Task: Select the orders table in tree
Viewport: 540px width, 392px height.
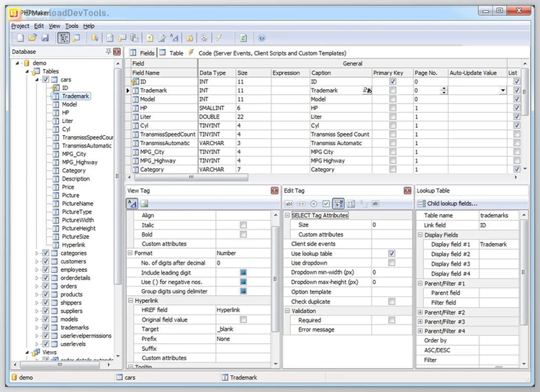Action: click(68, 286)
